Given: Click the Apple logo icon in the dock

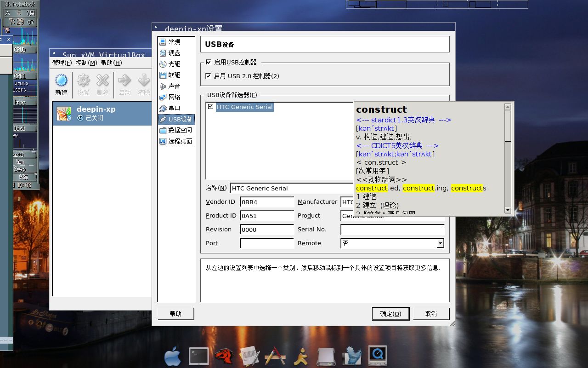Looking at the screenshot, I should click(x=173, y=356).
